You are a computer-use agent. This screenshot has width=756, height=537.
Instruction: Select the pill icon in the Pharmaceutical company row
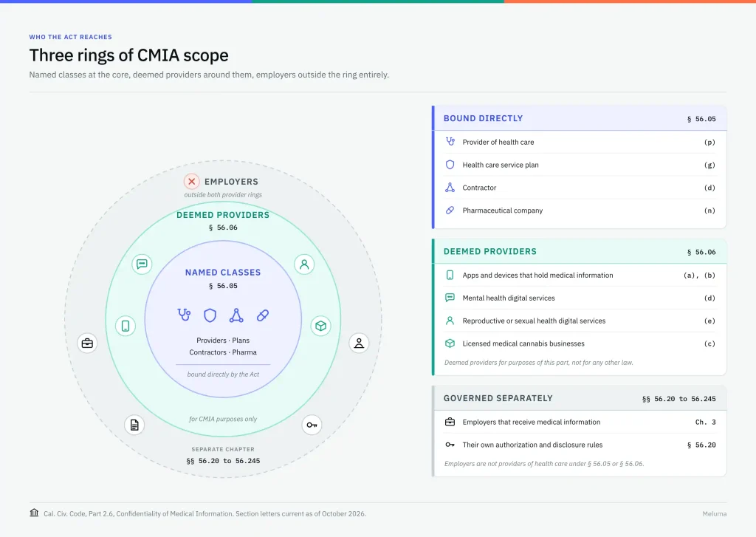point(450,211)
